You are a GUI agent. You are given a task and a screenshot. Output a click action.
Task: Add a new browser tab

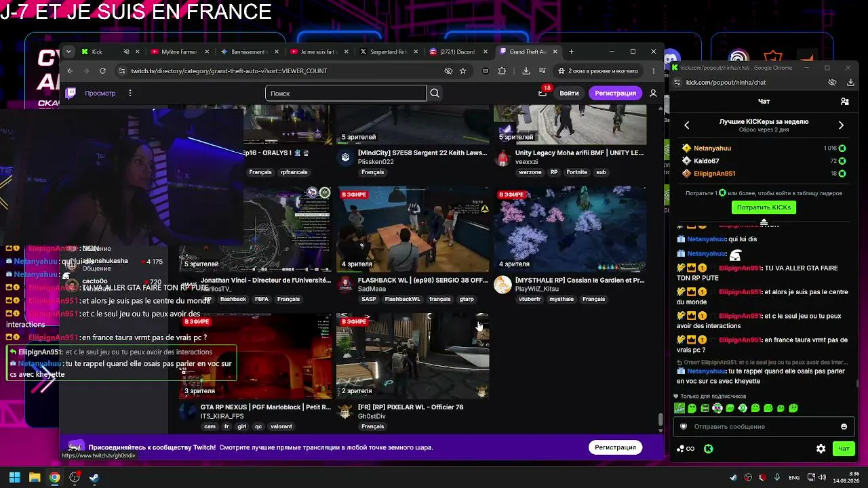(571, 52)
